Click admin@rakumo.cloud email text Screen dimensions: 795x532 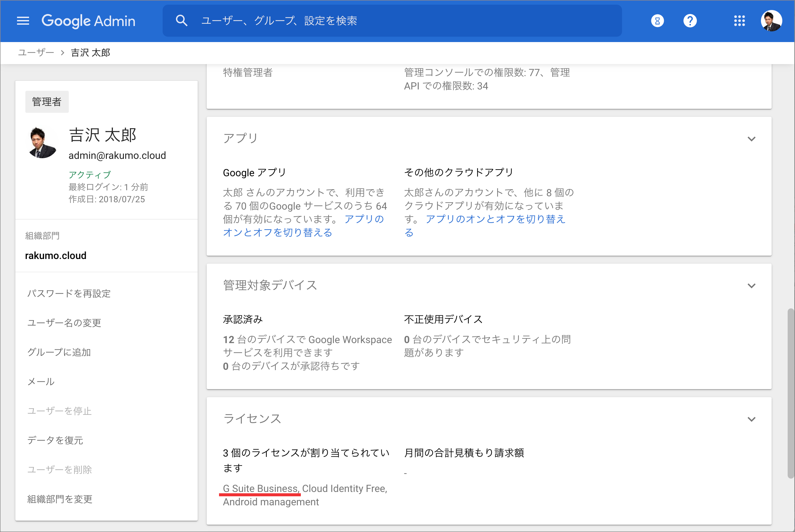[x=117, y=156]
